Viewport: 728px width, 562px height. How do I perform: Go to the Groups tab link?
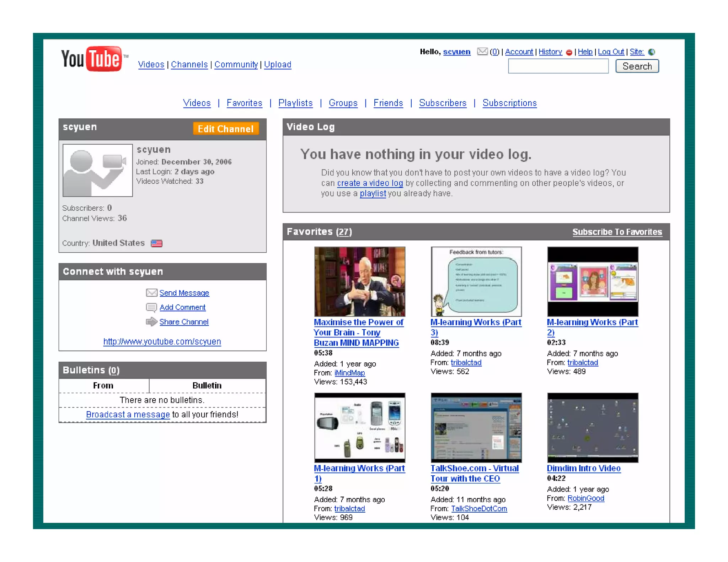pyautogui.click(x=343, y=103)
